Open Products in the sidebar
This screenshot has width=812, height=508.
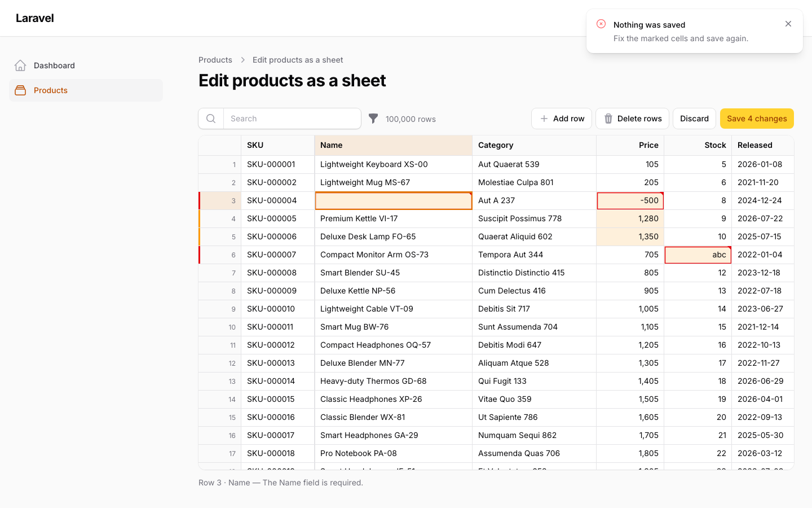tap(86, 90)
